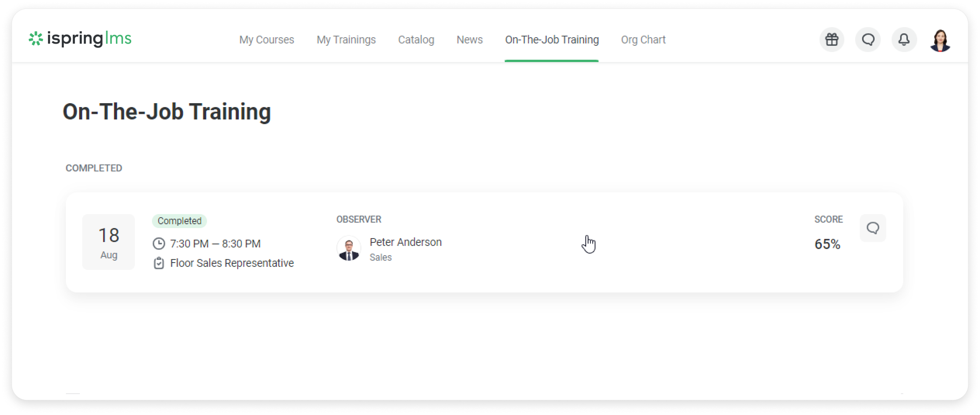980x415 pixels.
Task: Open the notifications bell
Action: (904, 40)
